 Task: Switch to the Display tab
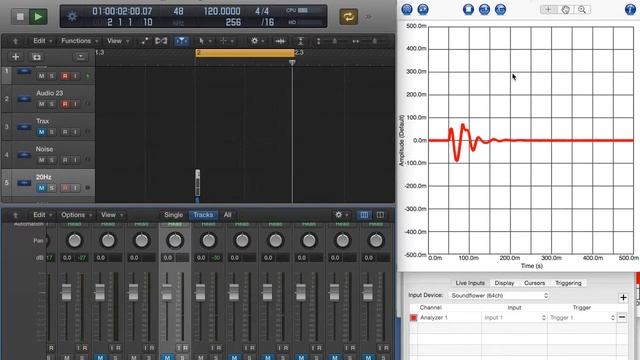(x=504, y=283)
